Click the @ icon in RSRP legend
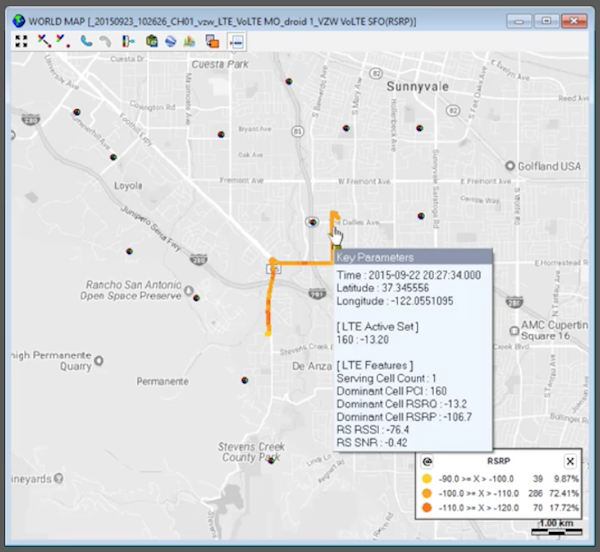 [x=427, y=462]
